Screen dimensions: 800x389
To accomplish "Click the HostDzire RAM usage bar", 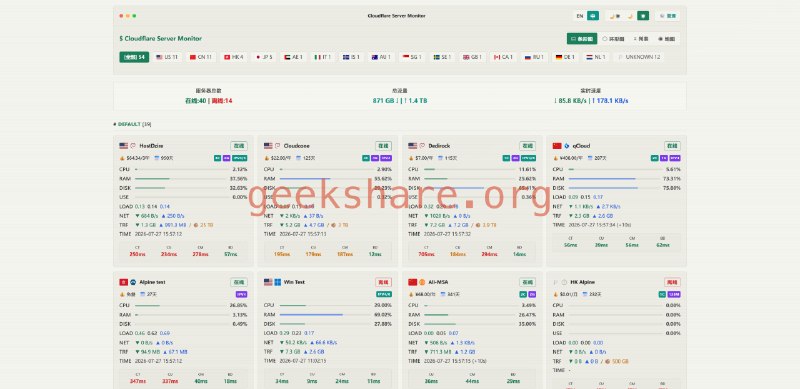I will tap(181, 179).
